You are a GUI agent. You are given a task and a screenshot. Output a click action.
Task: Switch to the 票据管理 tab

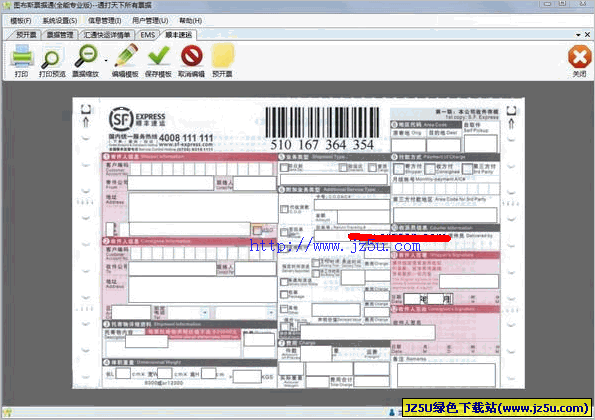[60, 35]
